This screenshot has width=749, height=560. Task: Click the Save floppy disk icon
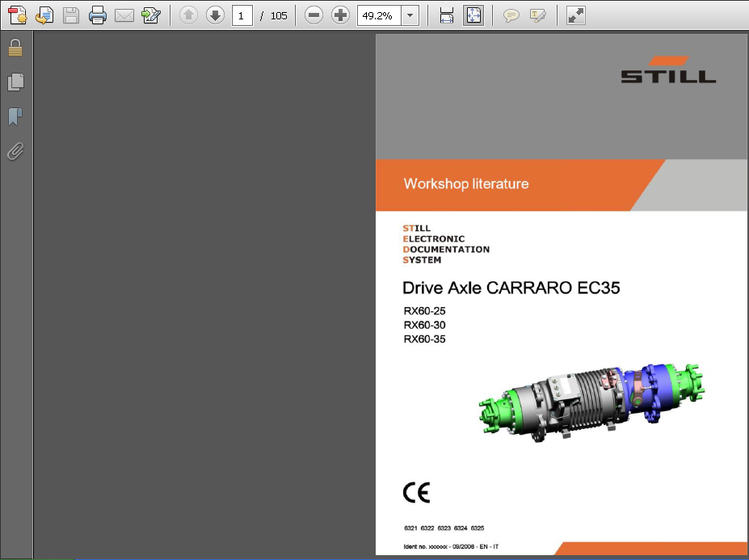point(70,15)
